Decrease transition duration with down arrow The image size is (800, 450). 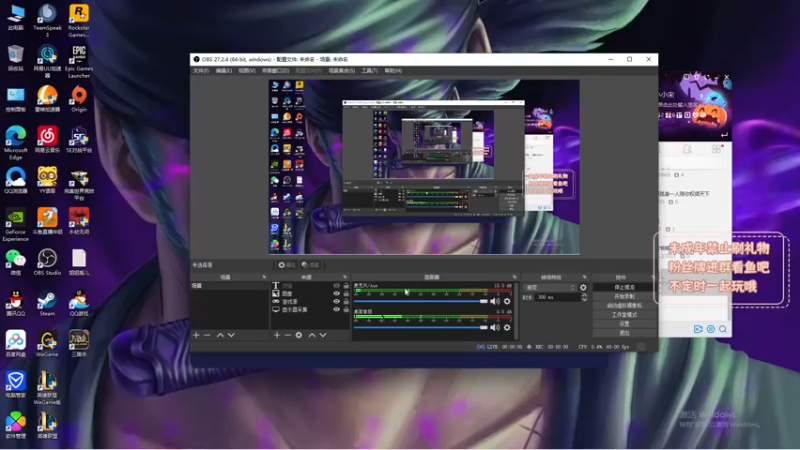coord(584,299)
